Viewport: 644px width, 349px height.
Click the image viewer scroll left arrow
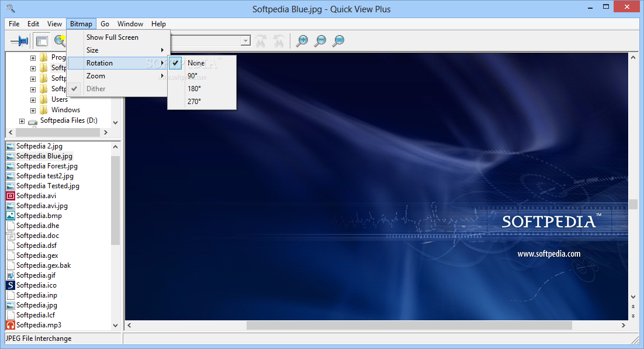[129, 325]
